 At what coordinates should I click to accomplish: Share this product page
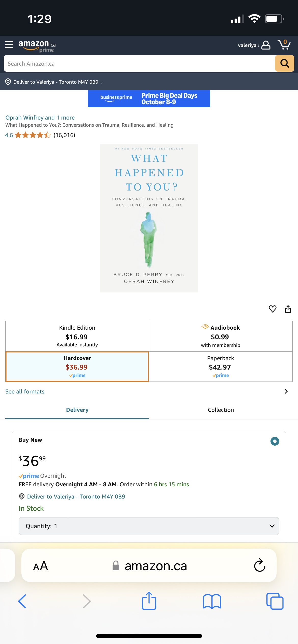pos(288,309)
